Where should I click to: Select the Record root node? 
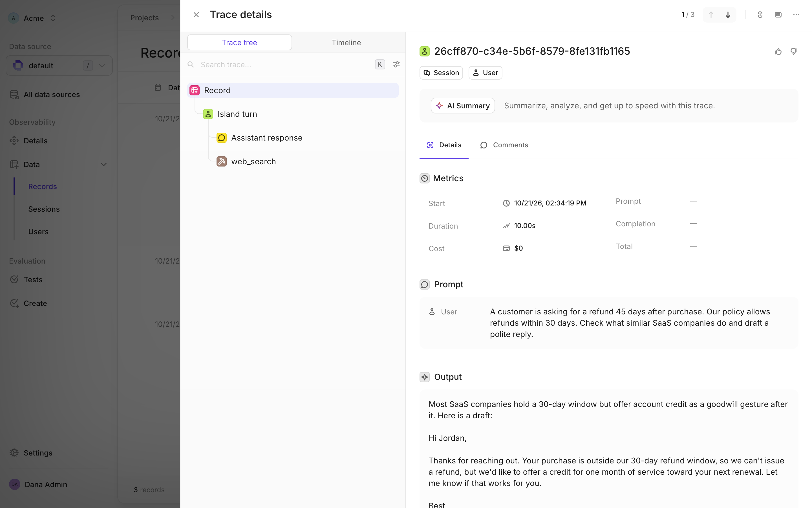293,90
